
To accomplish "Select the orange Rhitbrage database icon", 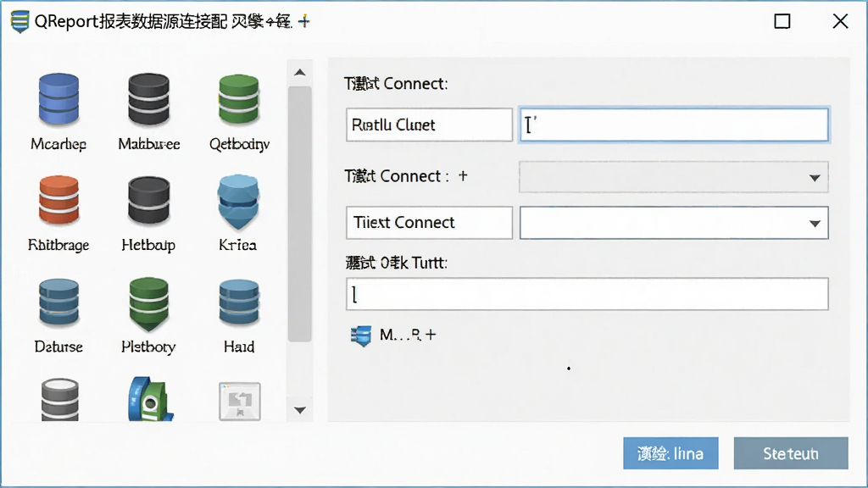I will tap(58, 201).
